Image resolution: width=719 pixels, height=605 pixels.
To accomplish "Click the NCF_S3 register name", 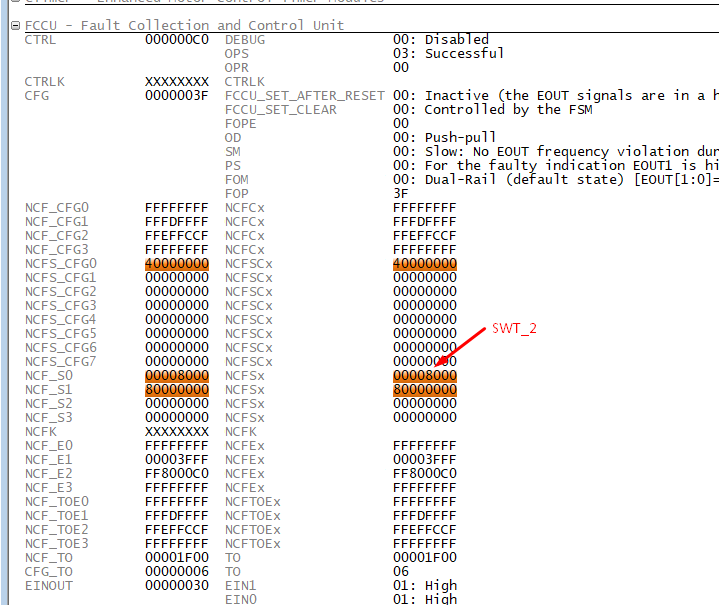I will (x=49, y=417).
